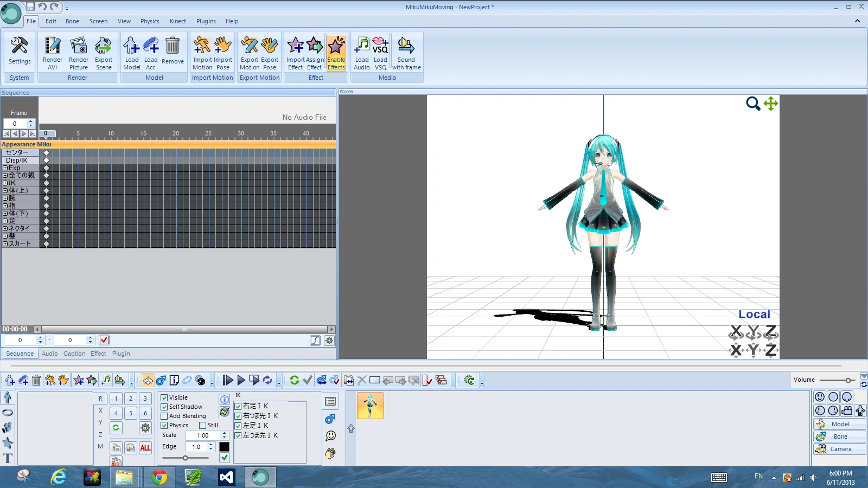
Task: Open the Physics menu
Action: (150, 22)
